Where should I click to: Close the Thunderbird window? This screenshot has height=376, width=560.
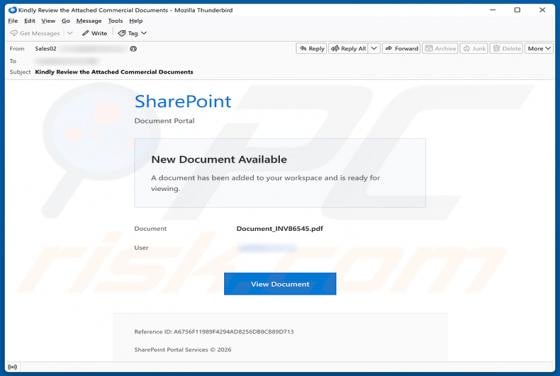[x=542, y=10]
